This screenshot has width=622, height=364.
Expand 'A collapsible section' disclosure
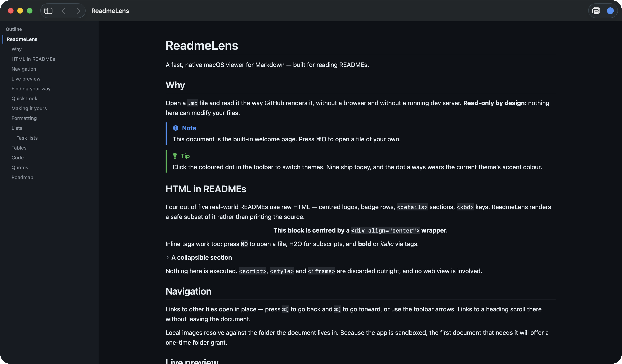(x=167, y=258)
